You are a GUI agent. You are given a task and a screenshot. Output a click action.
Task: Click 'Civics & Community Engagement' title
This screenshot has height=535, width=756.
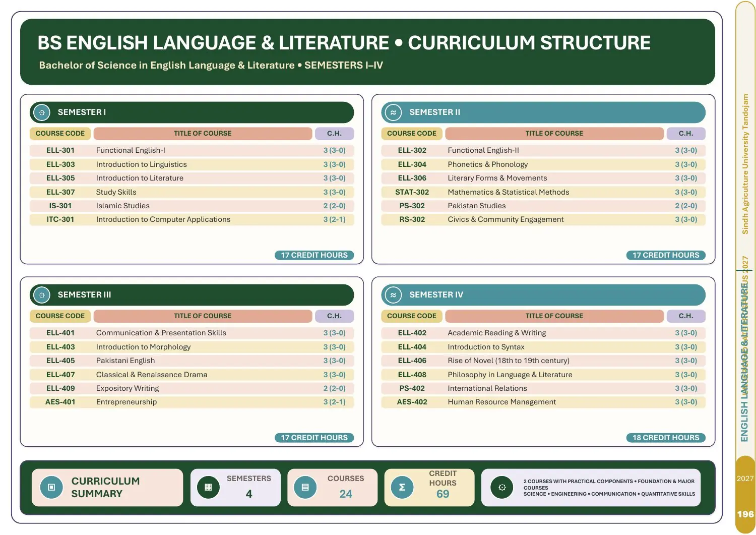[506, 219]
